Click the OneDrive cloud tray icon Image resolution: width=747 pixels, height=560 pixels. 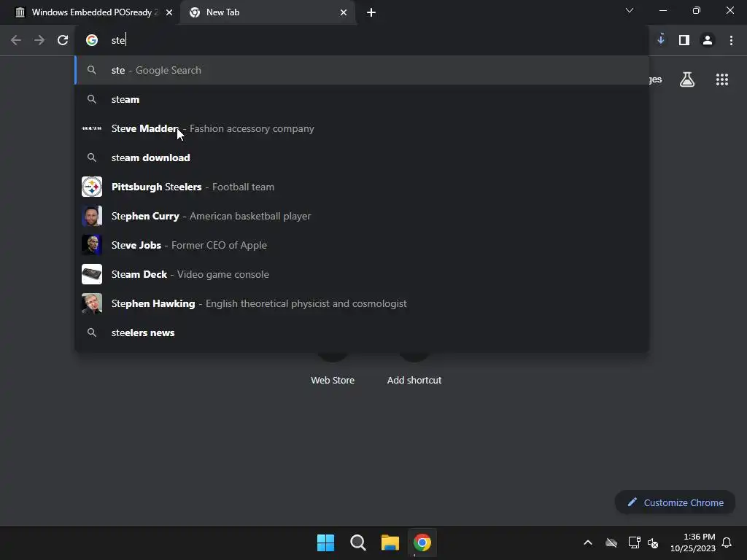click(611, 542)
